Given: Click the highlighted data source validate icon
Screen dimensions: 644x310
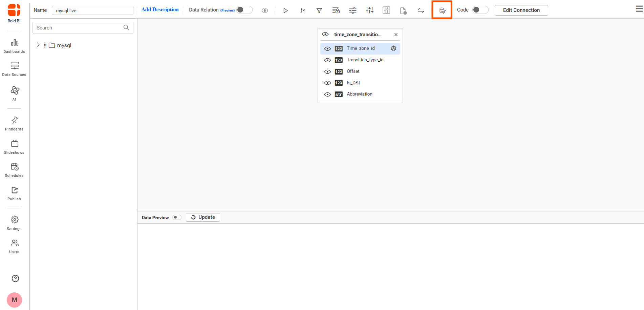Looking at the screenshot, I should [442, 11].
